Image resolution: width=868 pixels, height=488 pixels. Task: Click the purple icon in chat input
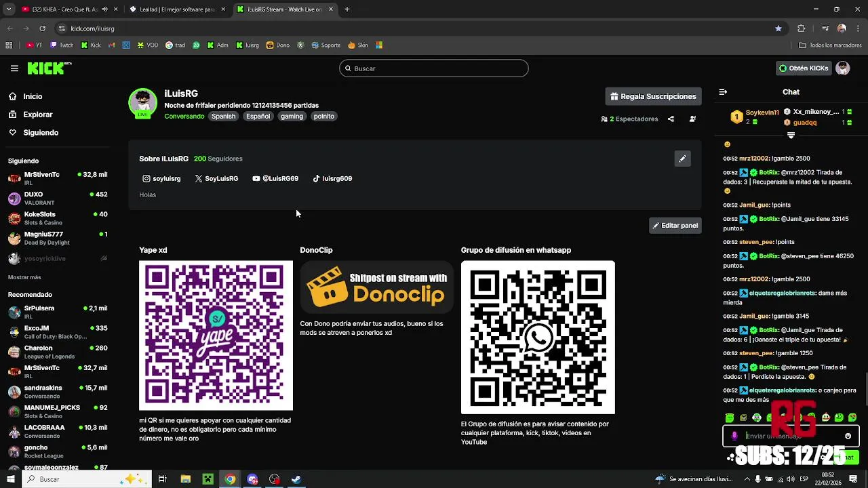point(734,436)
